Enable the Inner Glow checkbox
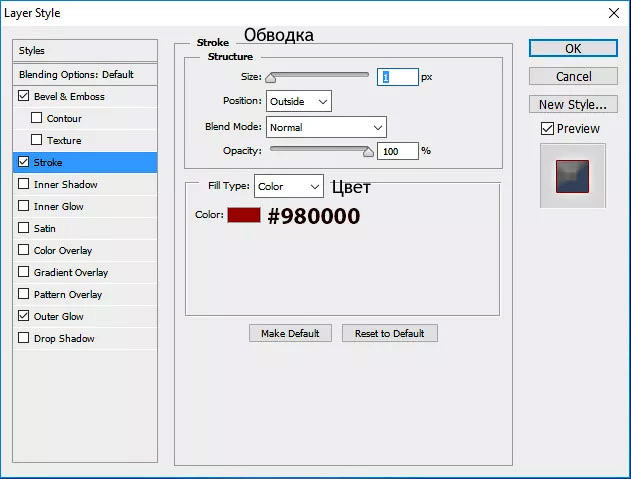Screen dimensions: 631x479 (x=23, y=206)
